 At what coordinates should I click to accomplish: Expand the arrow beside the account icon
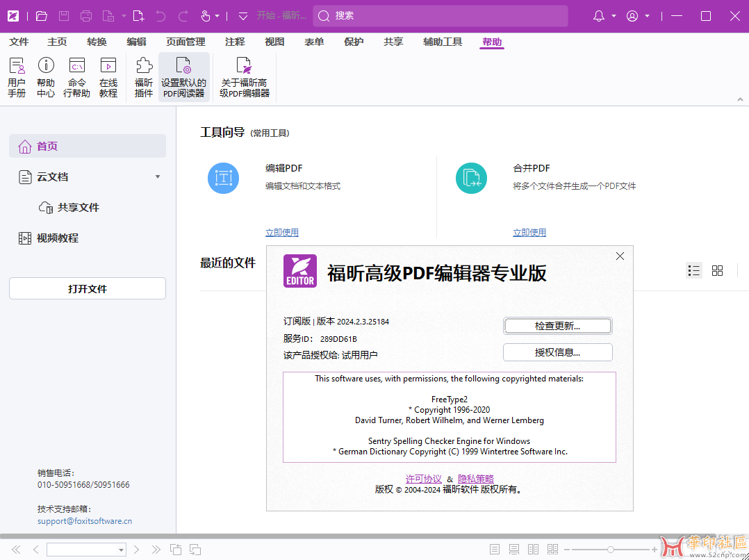pyautogui.click(x=648, y=16)
